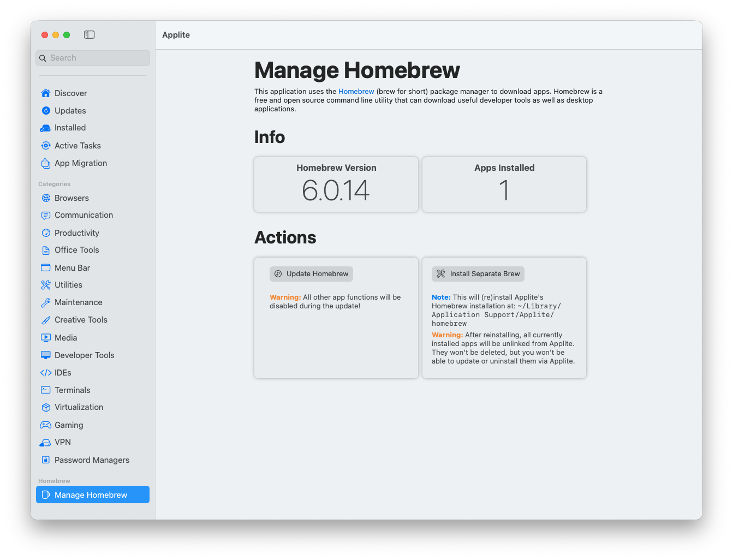Image resolution: width=733 pixels, height=560 pixels.
Task: Select the Terminals category
Action: pos(93,390)
